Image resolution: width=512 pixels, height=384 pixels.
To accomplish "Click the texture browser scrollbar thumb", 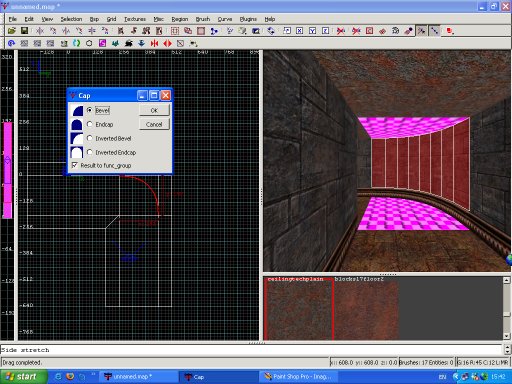I will 506,314.
